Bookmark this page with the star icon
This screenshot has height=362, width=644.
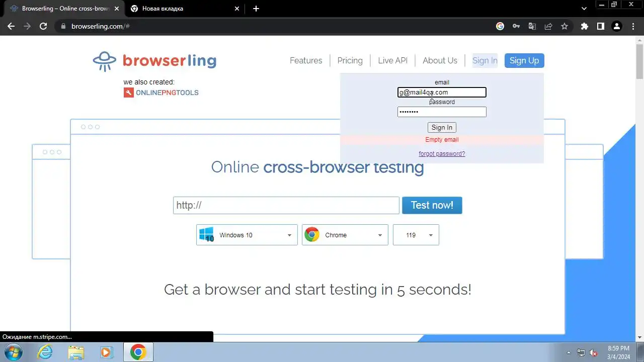pyautogui.click(x=565, y=26)
